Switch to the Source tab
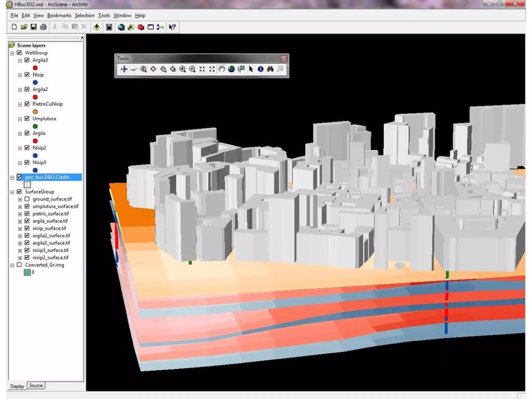 (x=36, y=385)
